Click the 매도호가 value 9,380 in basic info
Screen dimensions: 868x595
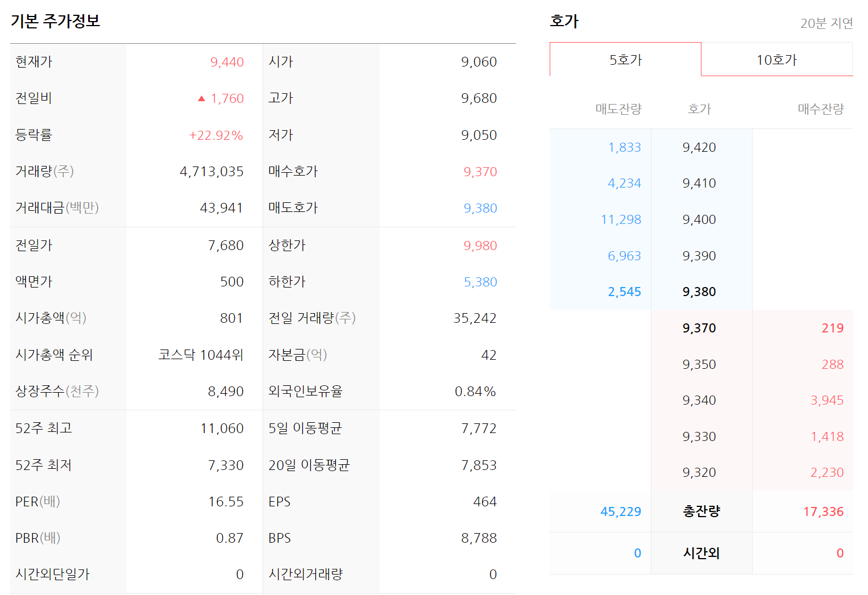tap(480, 208)
